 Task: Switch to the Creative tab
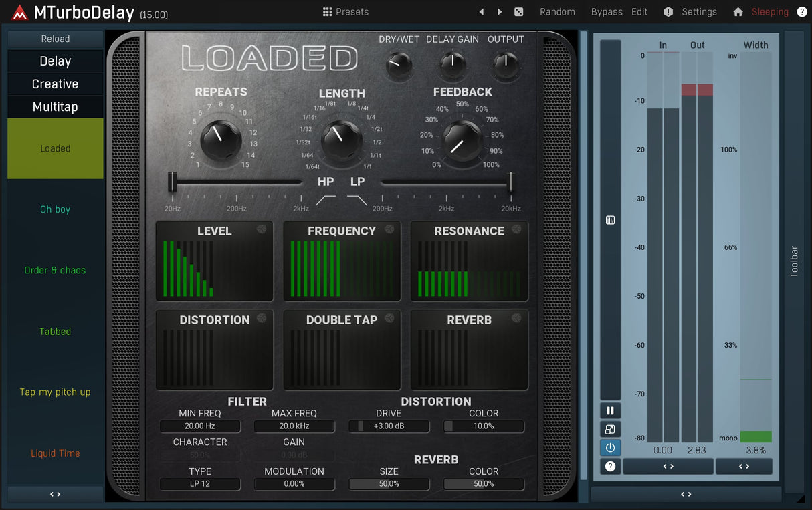click(56, 84)
